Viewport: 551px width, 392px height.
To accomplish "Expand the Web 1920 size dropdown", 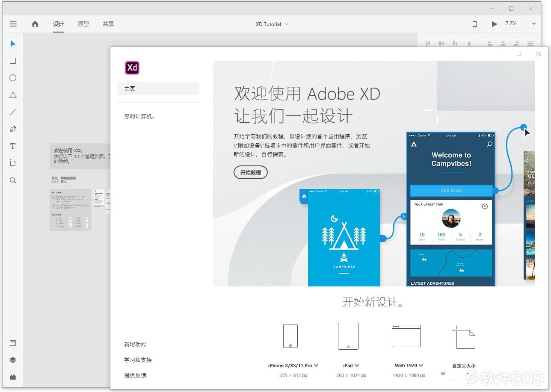I will 421,365.
